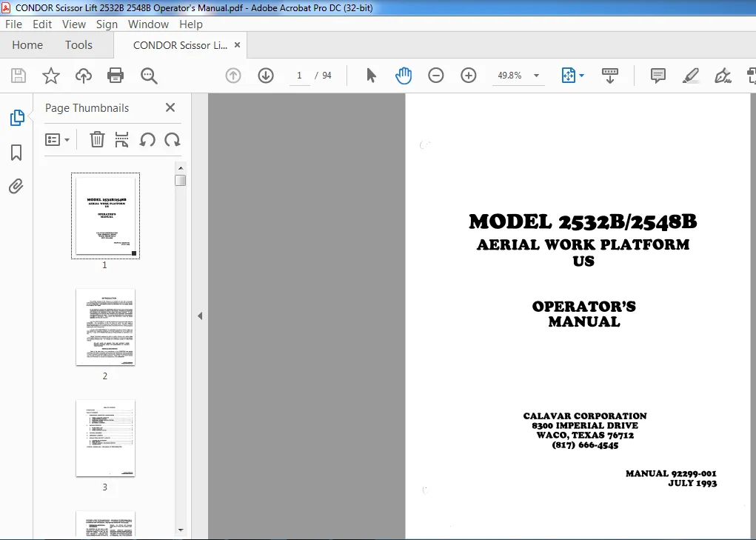Collapse the navigation pane arrow
This screenshot has width=756, height=540.
200,316
